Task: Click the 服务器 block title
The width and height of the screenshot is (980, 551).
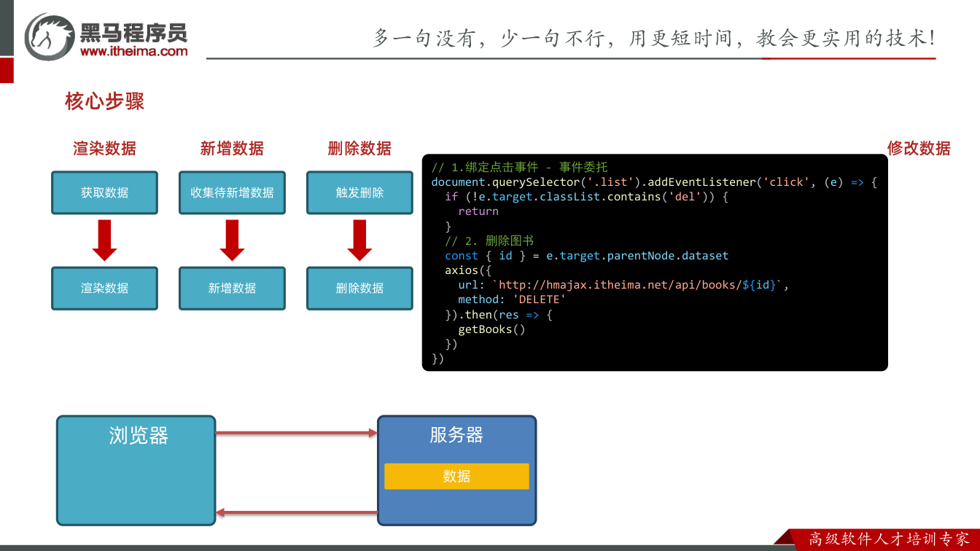Action: (x=456, y=435)
